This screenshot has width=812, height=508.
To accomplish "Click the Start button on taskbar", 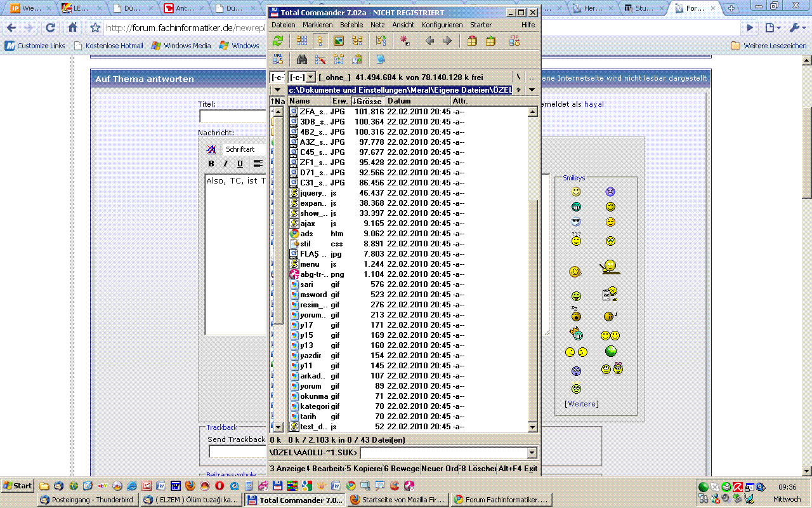I will tap(17, 486).
